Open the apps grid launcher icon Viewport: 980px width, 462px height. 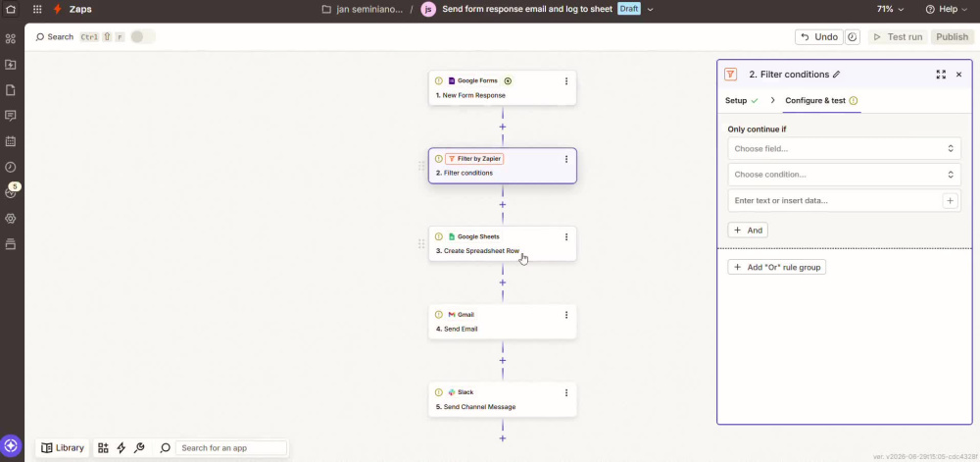tap(37, 10)
